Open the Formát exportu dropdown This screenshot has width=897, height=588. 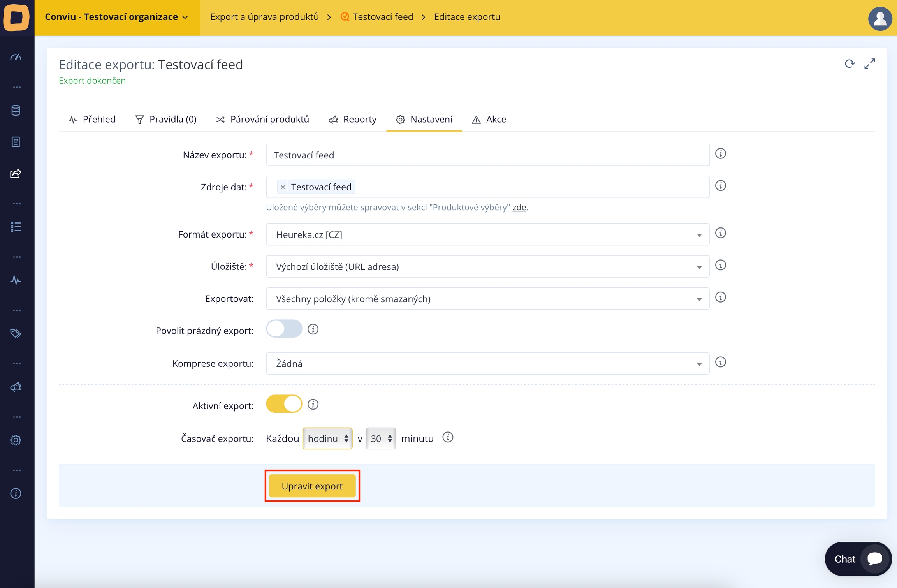click(487, 235)
